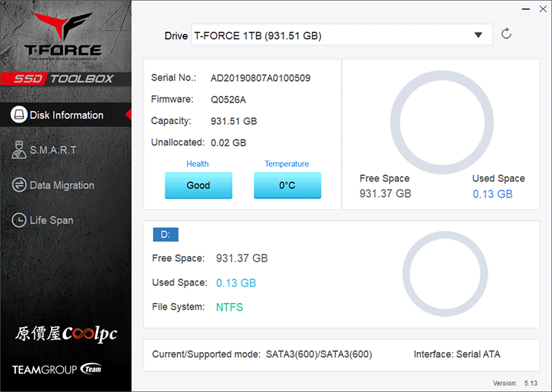Click the Good health button

click(199, 185)
